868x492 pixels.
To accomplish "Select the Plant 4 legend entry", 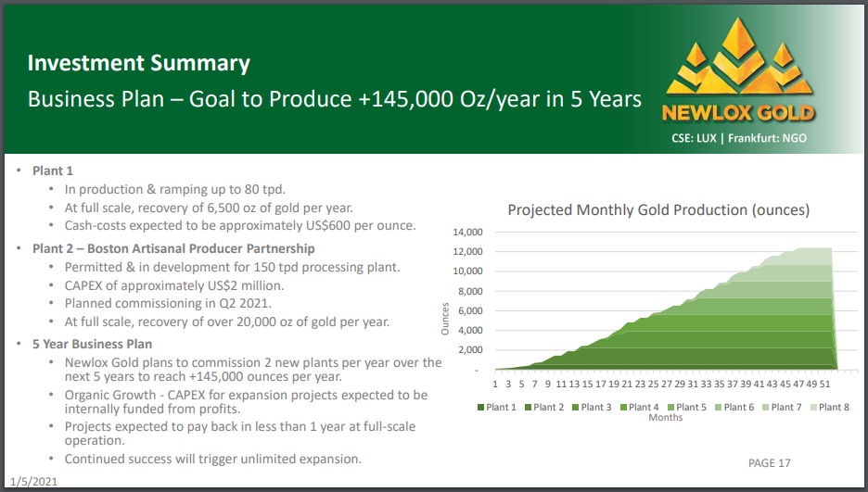I will (642, 407).
